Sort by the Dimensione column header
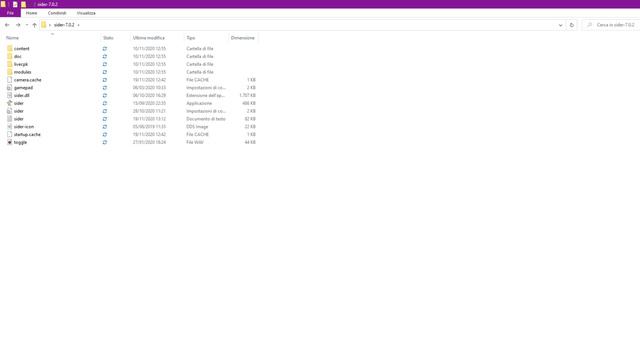This screenshot has width=640, height=360. [x=242, y=38]
